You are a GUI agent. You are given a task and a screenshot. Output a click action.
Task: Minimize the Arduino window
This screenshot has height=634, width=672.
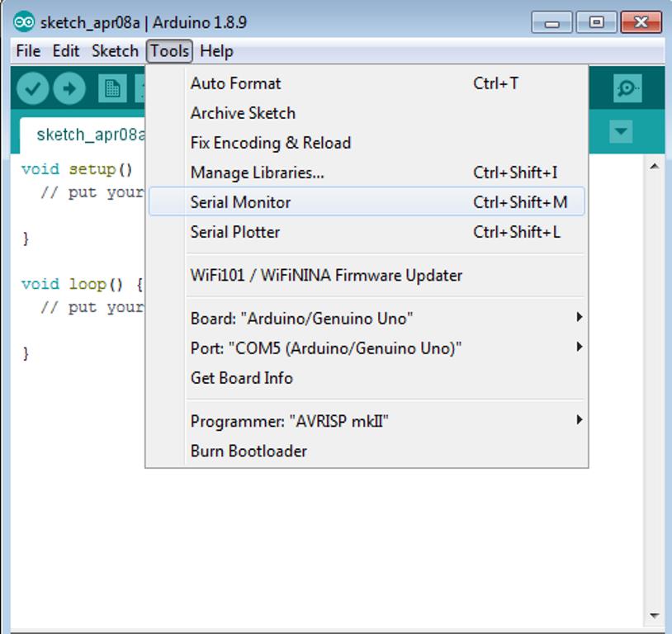pyautogui.click(x=551, y=22)
